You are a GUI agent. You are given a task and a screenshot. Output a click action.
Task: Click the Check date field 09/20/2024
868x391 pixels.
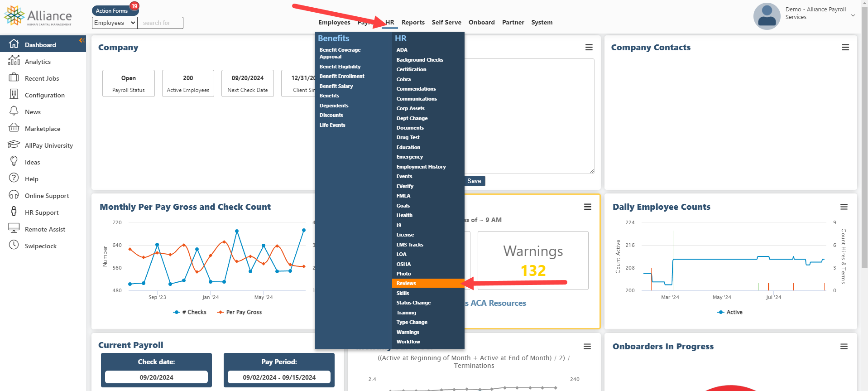click(156, 377)
